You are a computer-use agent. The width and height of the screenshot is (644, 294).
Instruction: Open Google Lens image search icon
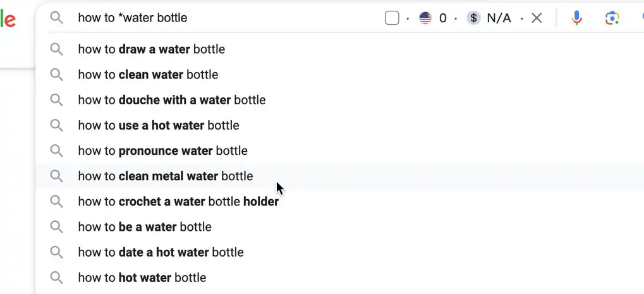(612, 18)
